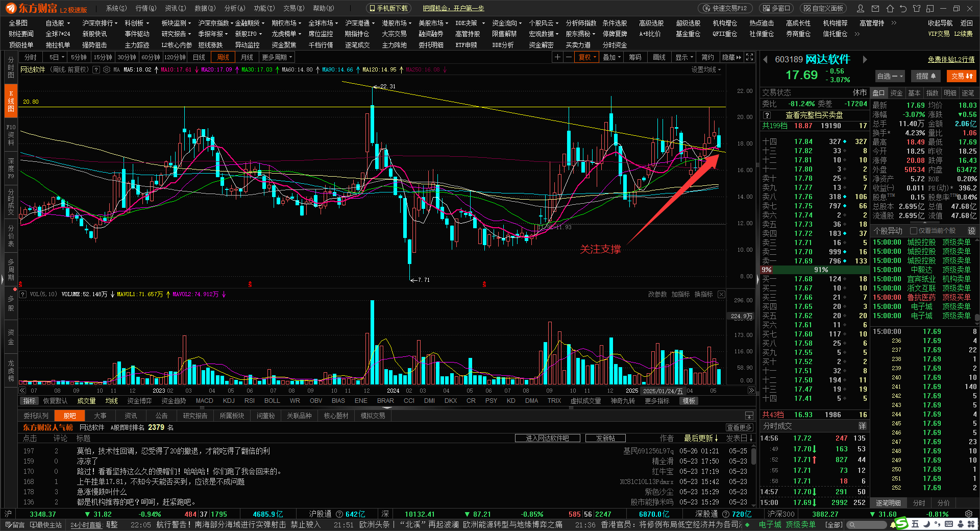Open 分时图 sidebar view
Screen dimensions: 980x531
(x=11, y=67)
